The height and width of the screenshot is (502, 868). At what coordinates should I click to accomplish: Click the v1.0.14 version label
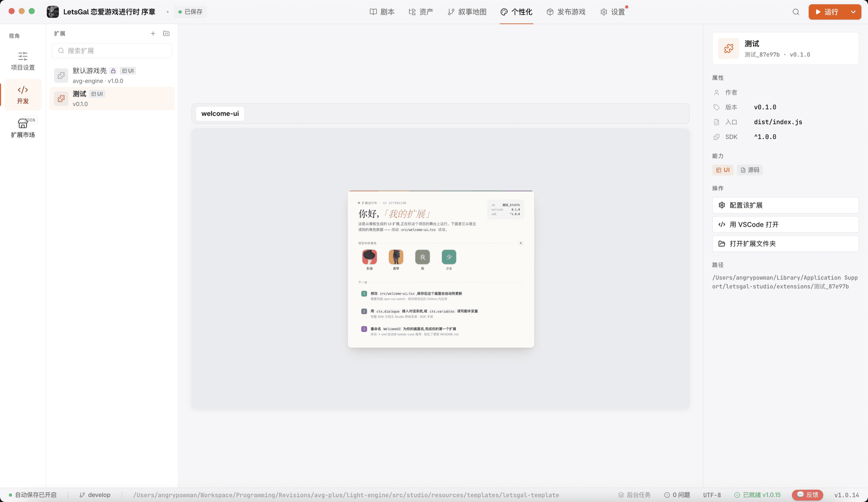coord(847,495)
